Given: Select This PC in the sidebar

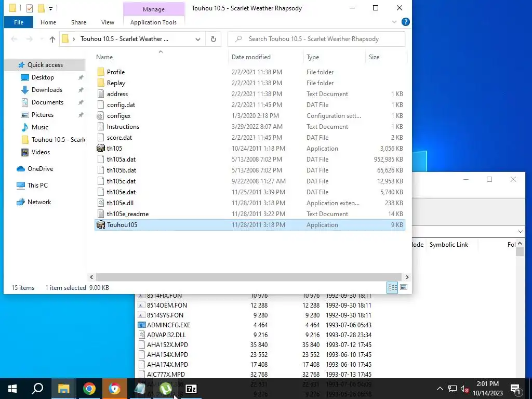Looking at the screenshot, I should 37,185.
